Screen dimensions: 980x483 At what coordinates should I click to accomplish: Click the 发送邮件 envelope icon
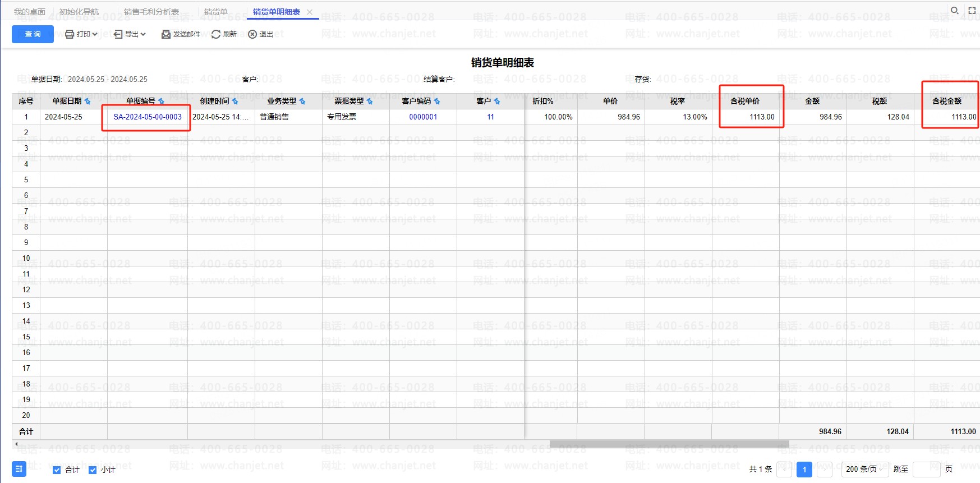[x=166, y=34]
